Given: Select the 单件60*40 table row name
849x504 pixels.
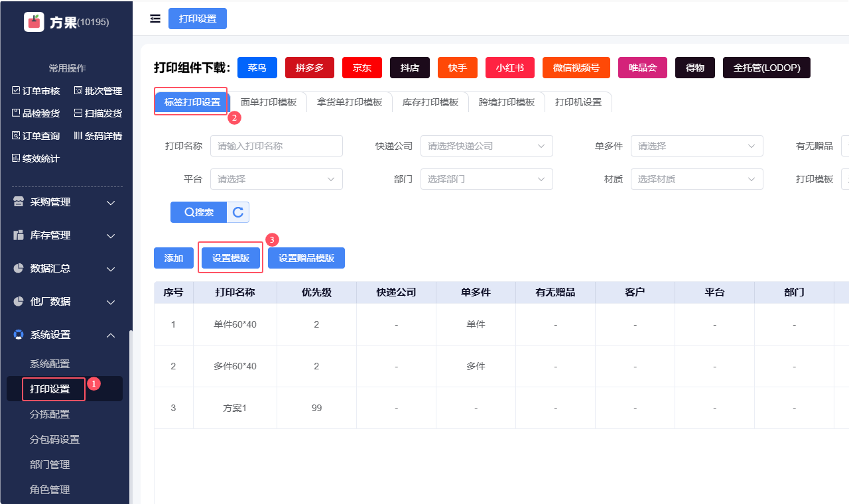Looking at the screenshot, I should tap(235, 324).
